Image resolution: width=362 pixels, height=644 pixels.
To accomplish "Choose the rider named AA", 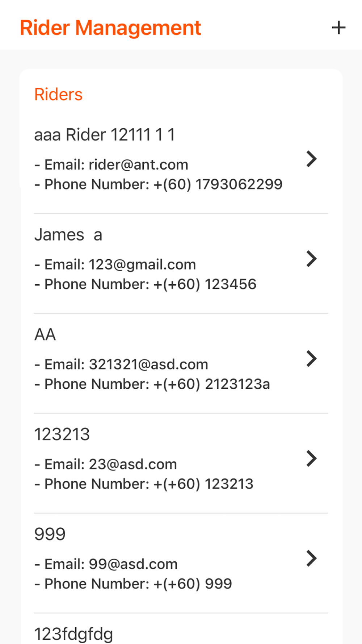I will [x=45, y=335].
